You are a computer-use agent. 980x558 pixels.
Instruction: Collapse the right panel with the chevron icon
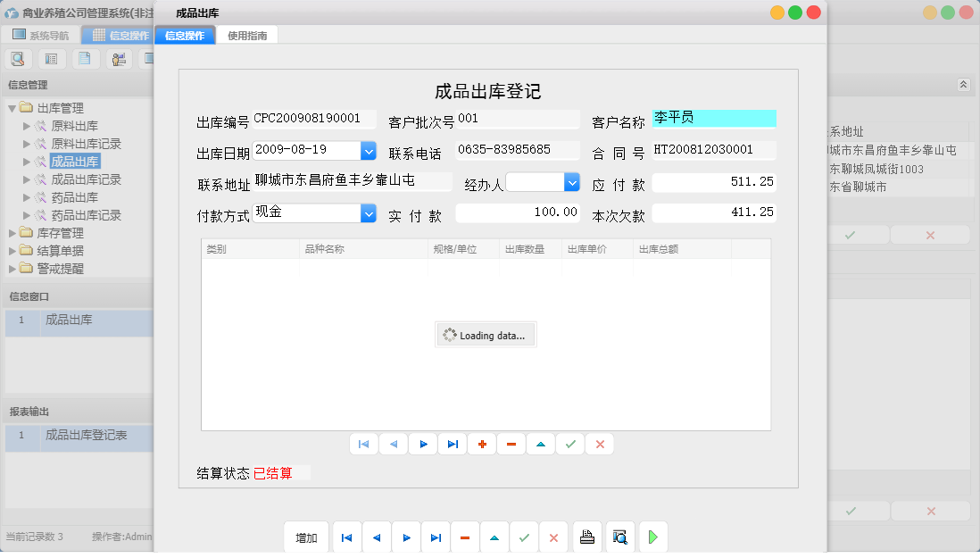pyautogui.click(x=963, y=83)
